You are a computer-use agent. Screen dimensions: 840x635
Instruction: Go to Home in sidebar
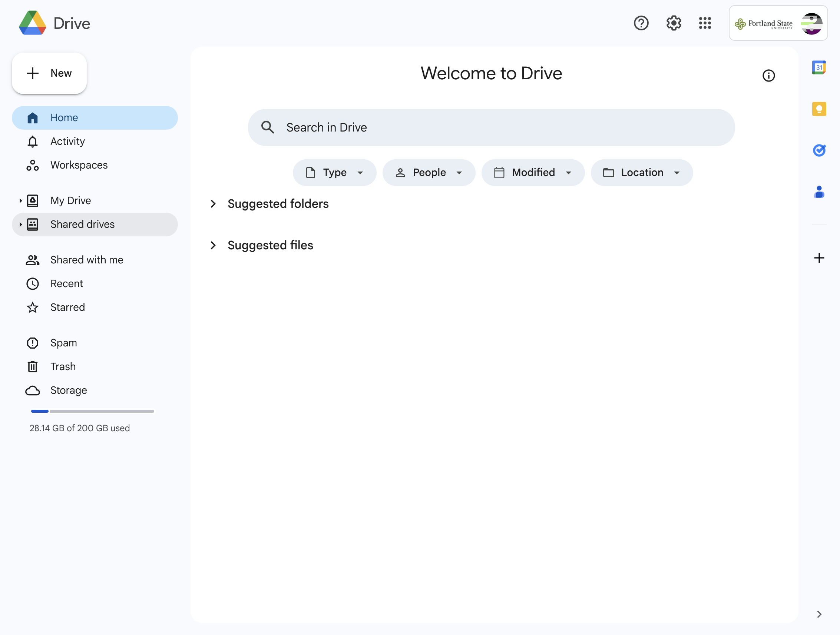click(95, 118)
